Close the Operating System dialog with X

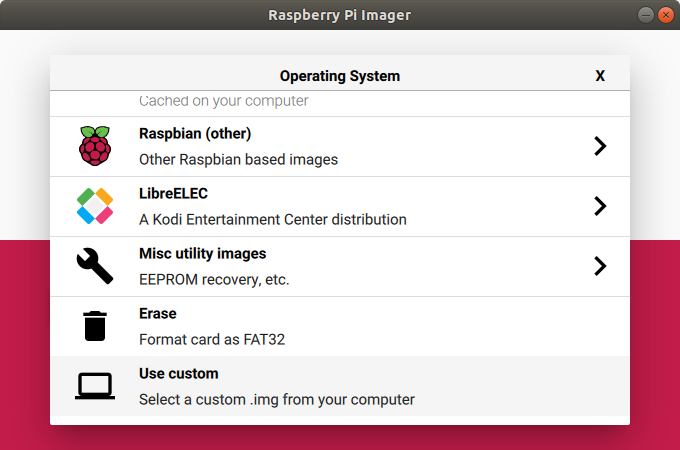point(600,76)
